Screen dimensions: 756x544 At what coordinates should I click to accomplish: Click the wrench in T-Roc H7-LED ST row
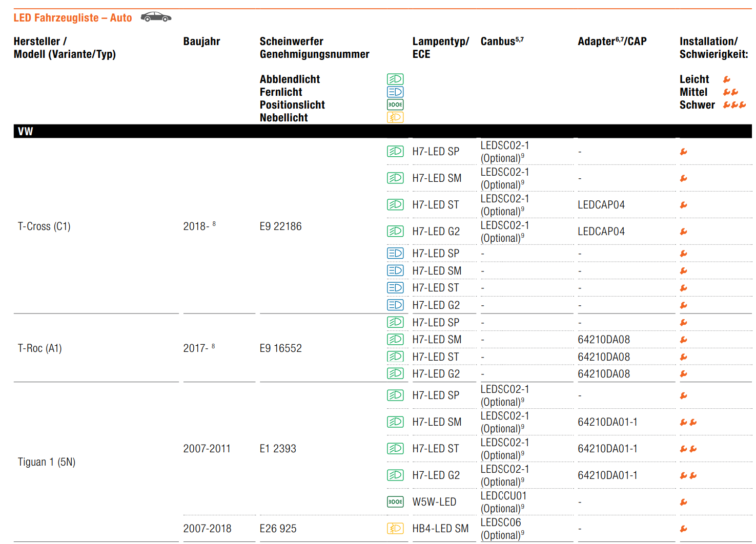point(684,357)
